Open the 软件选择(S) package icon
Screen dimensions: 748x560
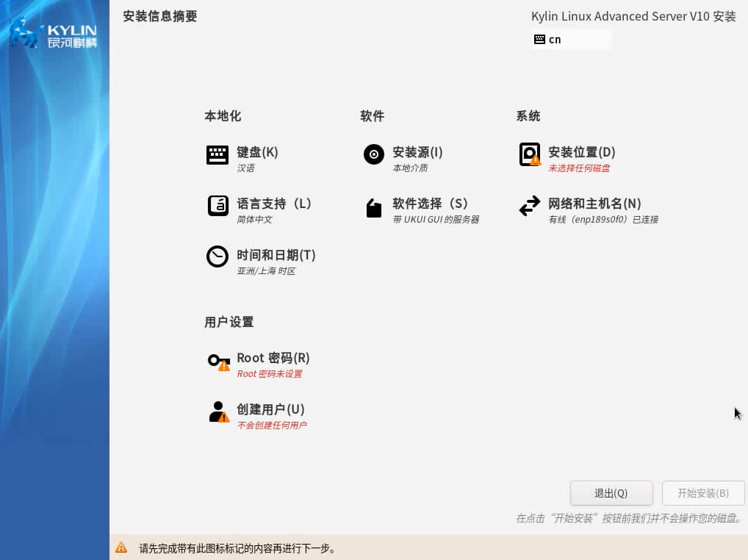coord(373,208)
